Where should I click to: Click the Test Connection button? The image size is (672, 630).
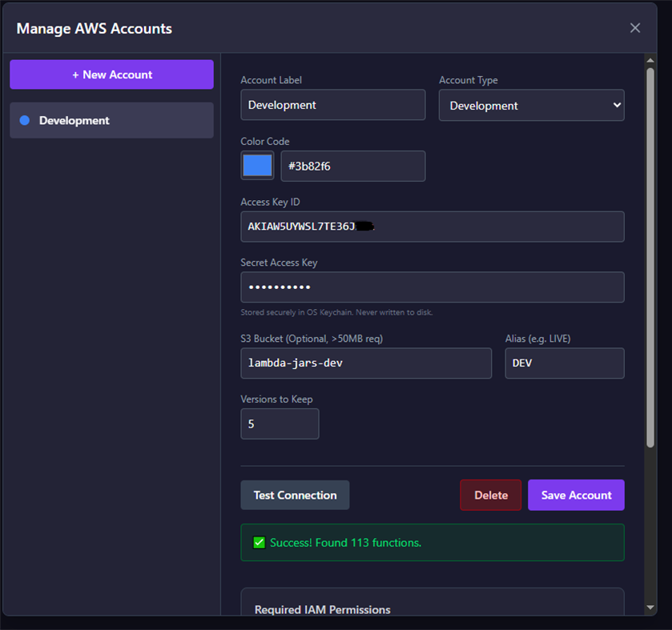295,495
